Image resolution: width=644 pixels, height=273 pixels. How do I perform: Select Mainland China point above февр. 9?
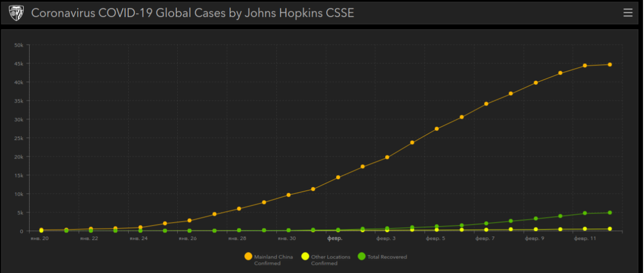pos(536,83)
